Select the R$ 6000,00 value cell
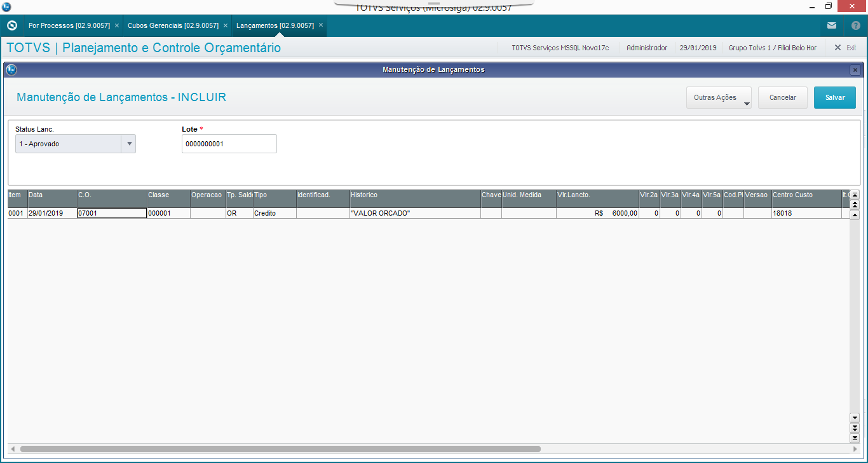This screenshot has height=463, width=868. click(597, 214)
